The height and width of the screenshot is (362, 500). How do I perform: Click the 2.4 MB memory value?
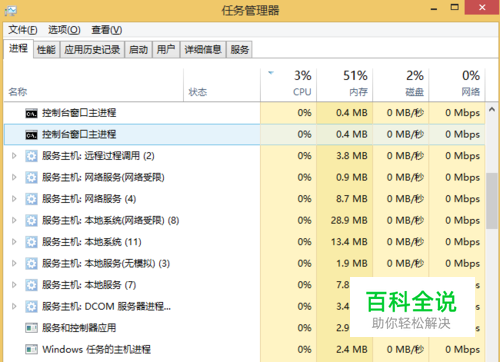pyautogui.click(x=352, y=349)
